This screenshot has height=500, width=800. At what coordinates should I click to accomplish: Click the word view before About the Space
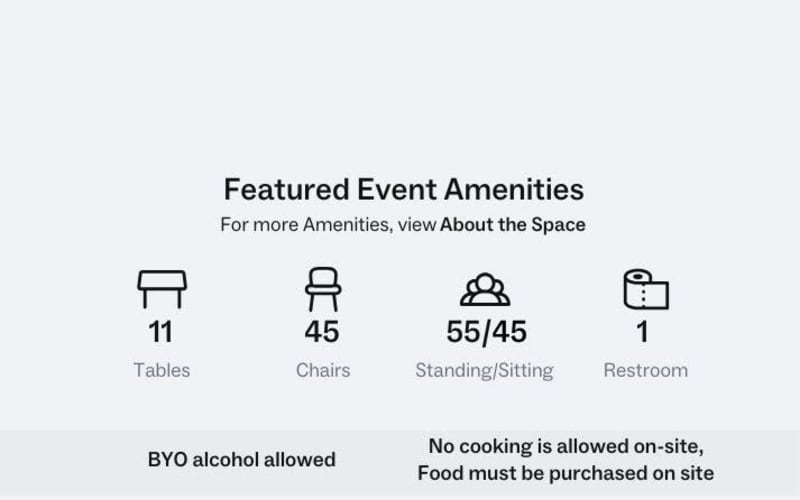click(x=416, y=225)
